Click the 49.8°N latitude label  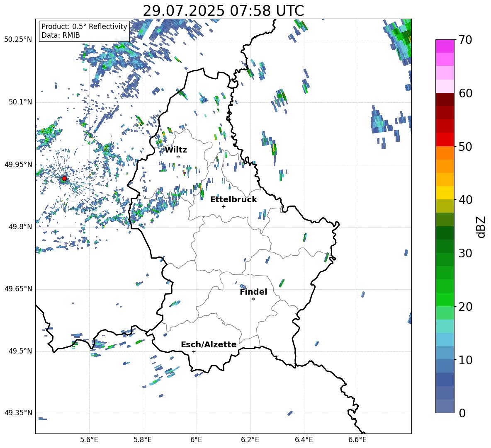tap(19, 227)
